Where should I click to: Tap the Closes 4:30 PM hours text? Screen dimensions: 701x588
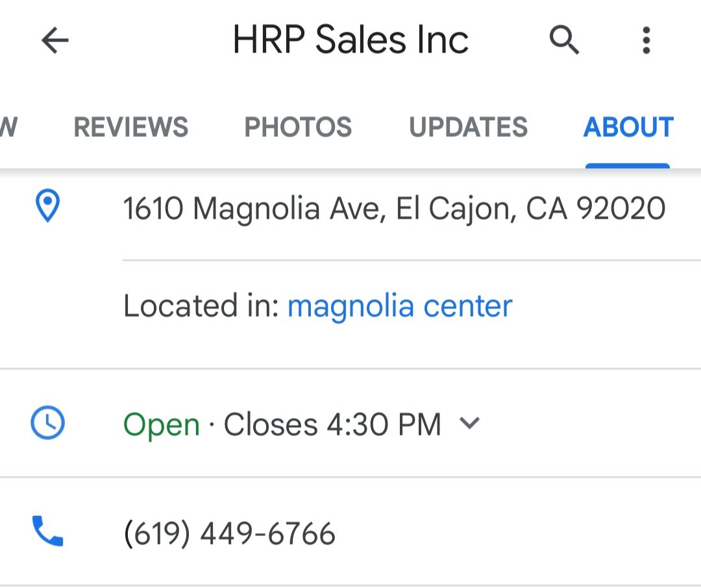click(x=332, y=424)
